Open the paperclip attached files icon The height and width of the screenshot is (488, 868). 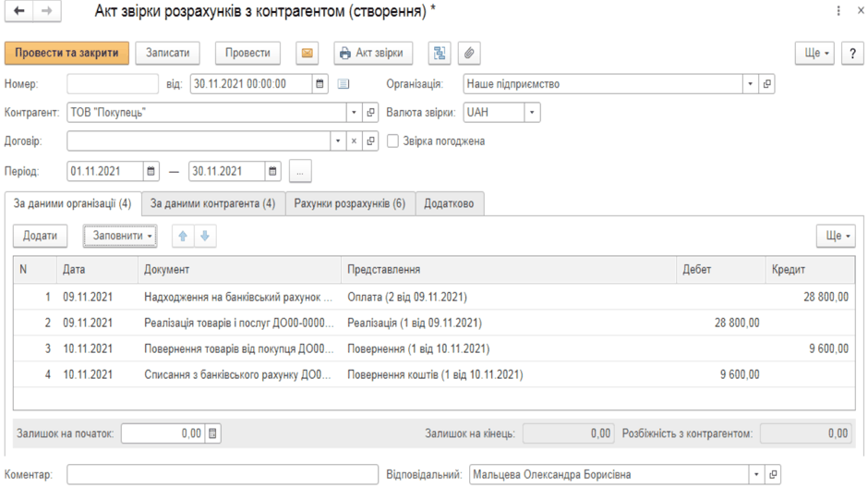pyautogui.click(x=469, y=54)
